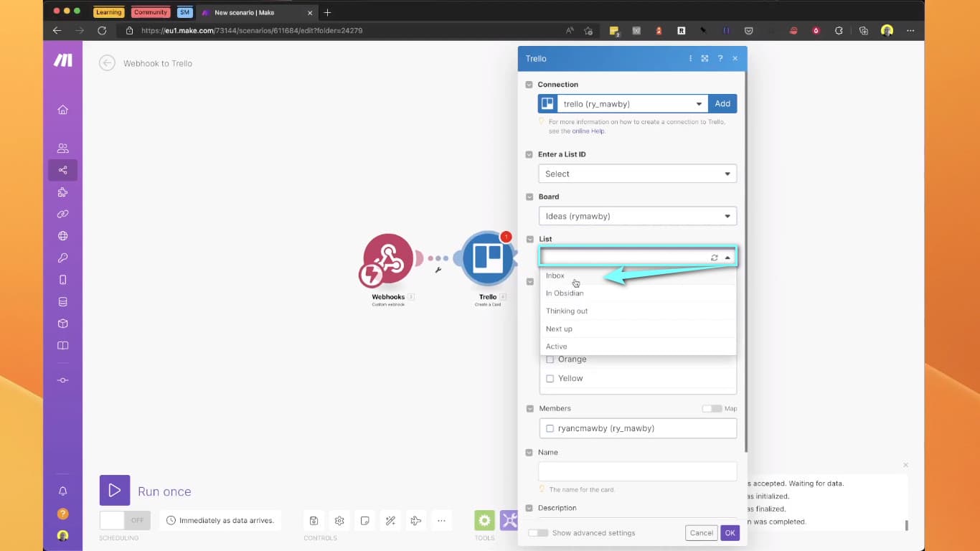Viewport: 980px width, 551px height.
Task: Open the three-dots More controls menu
Action: (441, 520)
